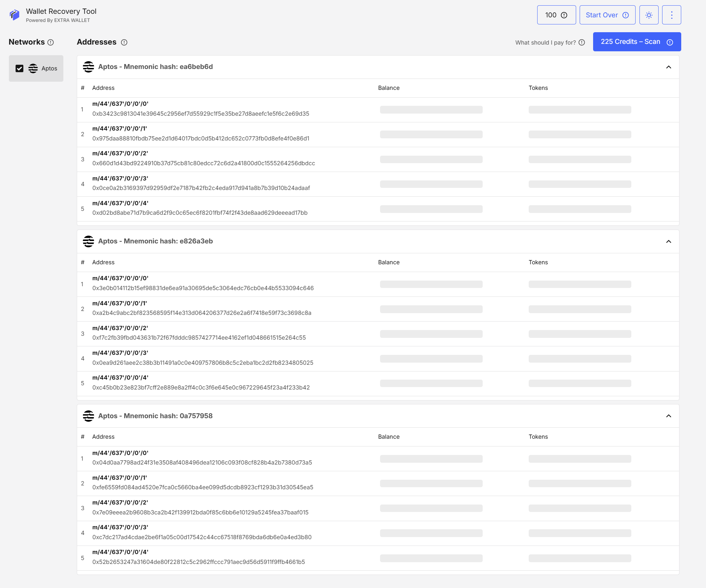This screenshot has height=588, width=706.
Task: Collapse the e826a3eb mnemonic hash section
Action: click(668, 242)
